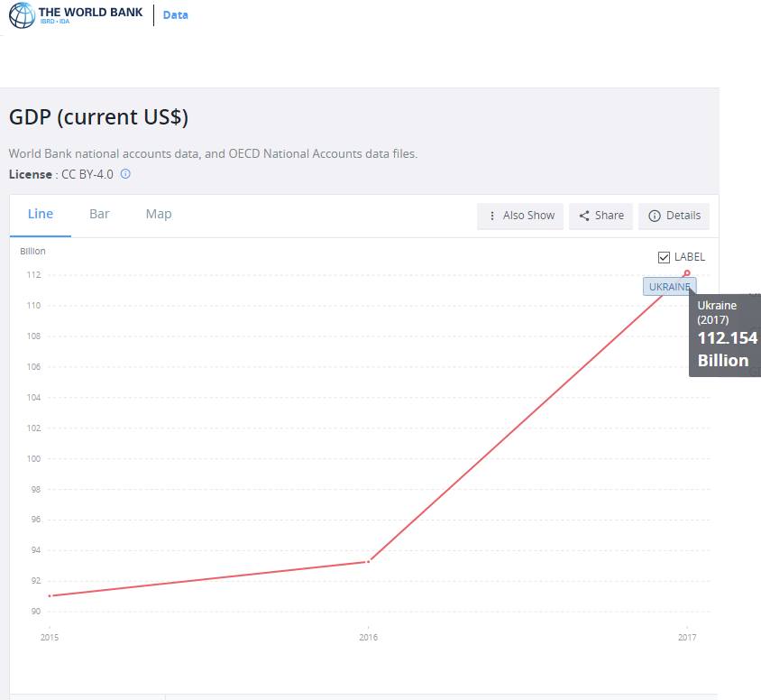
Task: Click the 100 y-axis value
Action: tap(33, 459)
